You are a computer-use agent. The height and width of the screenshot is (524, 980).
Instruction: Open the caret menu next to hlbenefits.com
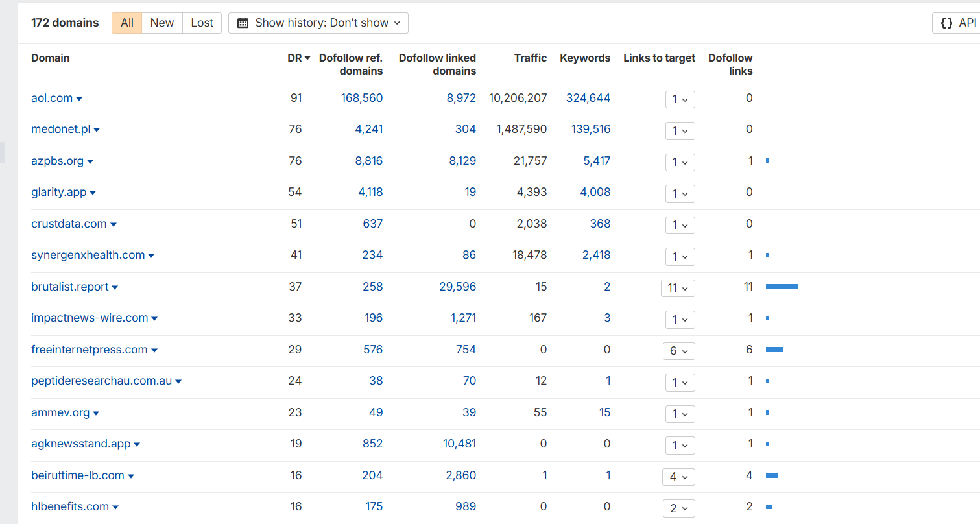(115, 507)
